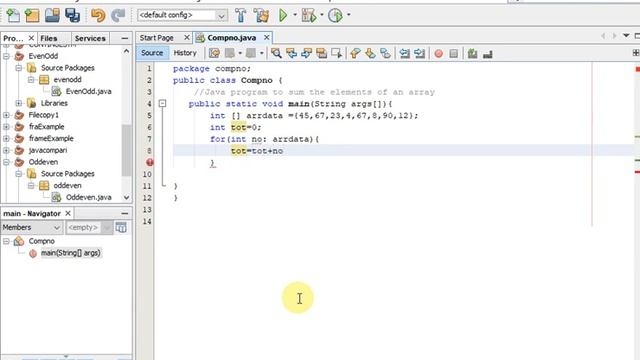The height and width of the screenshot is (360, 640).
Task: Click the Save All toolbar icon
Action: click(x=73, y=16)
